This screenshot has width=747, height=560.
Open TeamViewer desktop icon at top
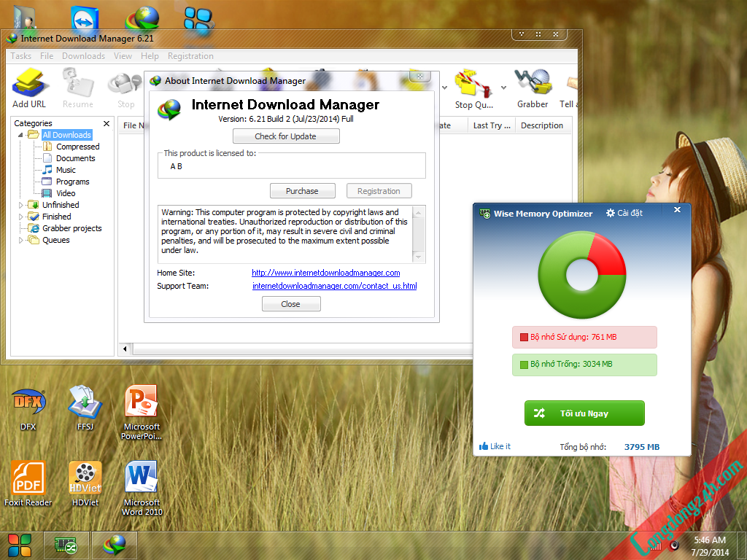pyautogui.click(x=85, y=19)
